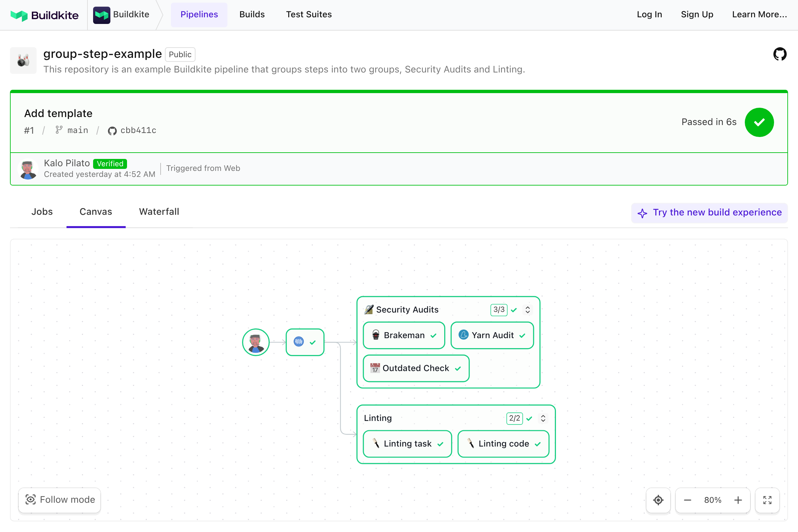
Task: Select the Outdated Check step
Action: point(416,368)
